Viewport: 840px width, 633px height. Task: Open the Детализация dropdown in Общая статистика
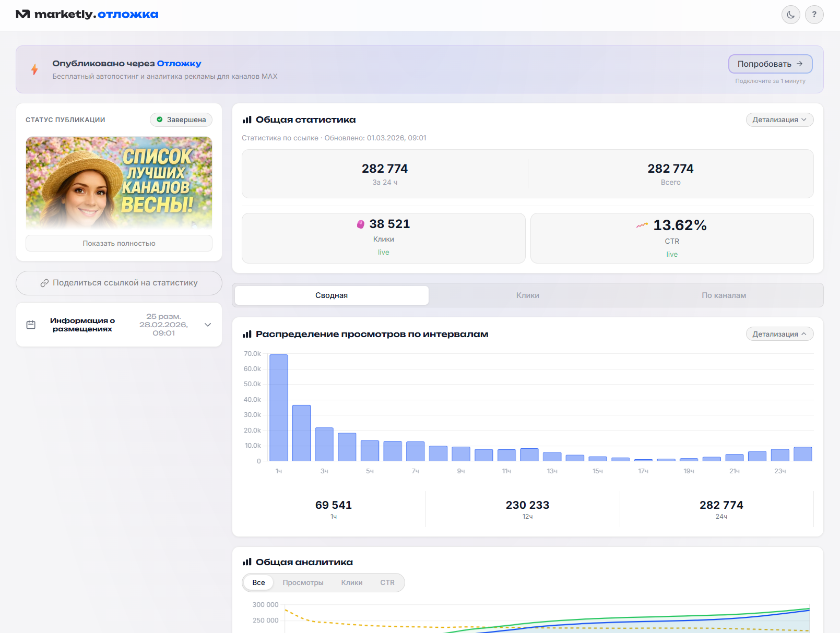779,120
